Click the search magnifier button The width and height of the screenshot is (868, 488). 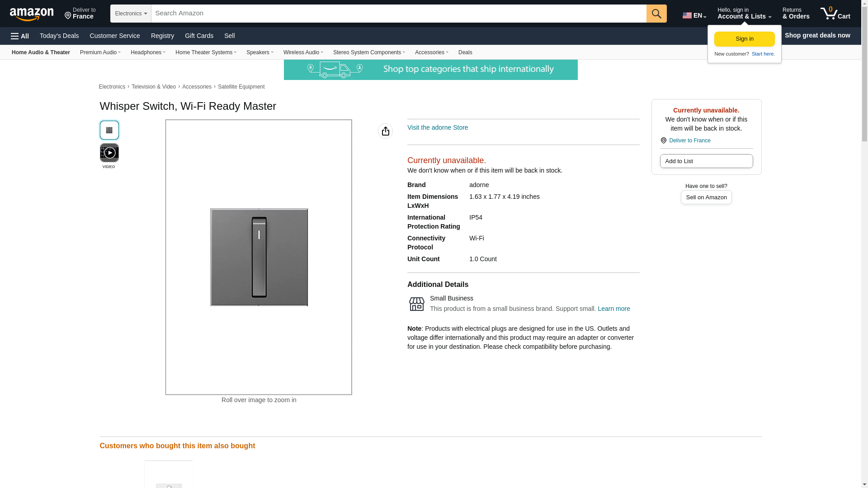(656, 14)
